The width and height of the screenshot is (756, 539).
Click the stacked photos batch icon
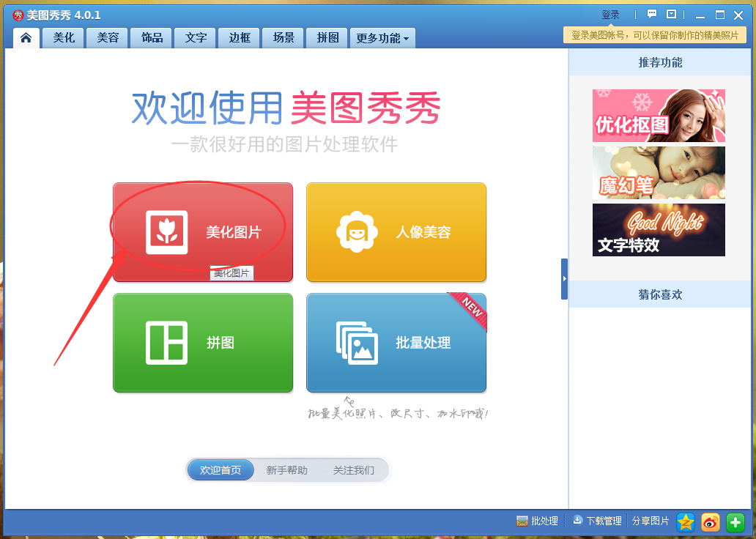point(357,343)
